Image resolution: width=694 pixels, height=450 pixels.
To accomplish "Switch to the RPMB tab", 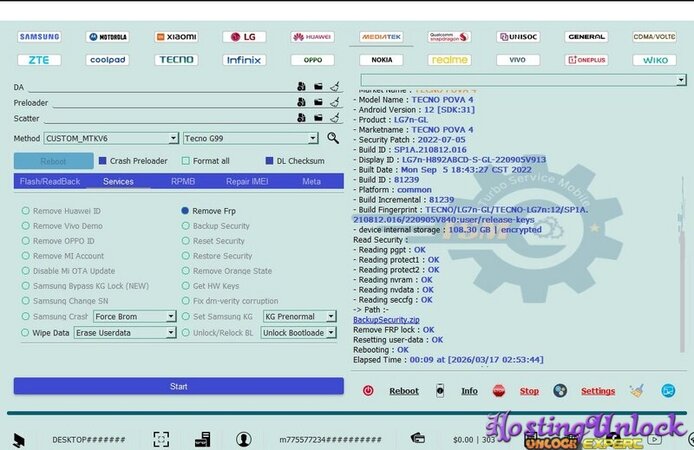I will tap(183, 182).
